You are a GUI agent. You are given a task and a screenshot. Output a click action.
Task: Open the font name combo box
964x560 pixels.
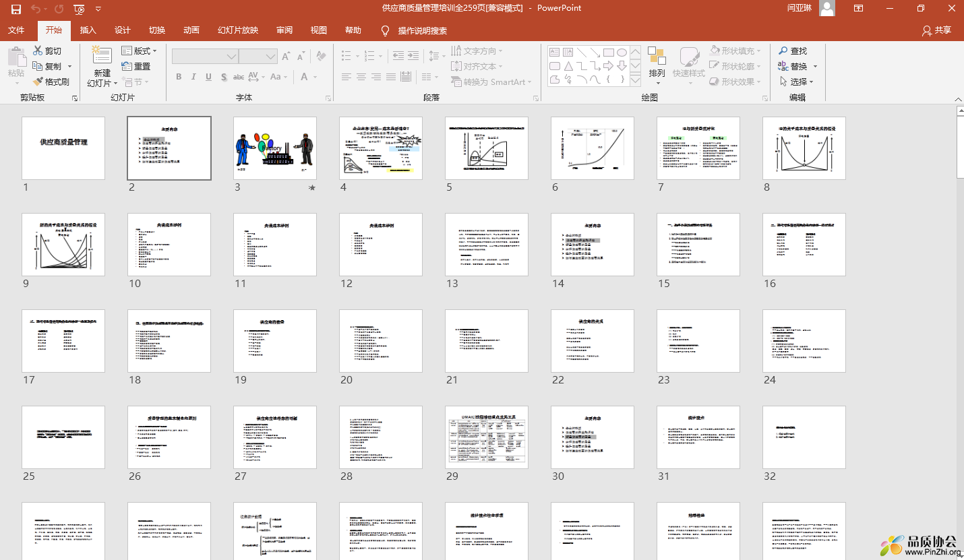(x=205, y=57)
